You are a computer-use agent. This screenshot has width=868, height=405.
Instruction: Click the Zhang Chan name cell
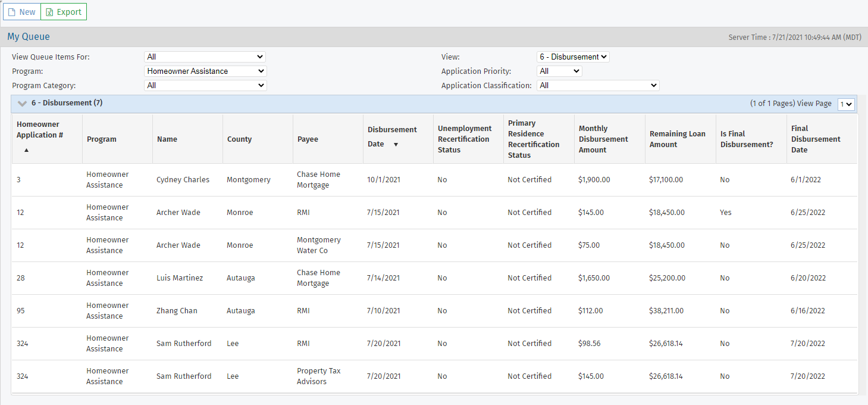177,311
